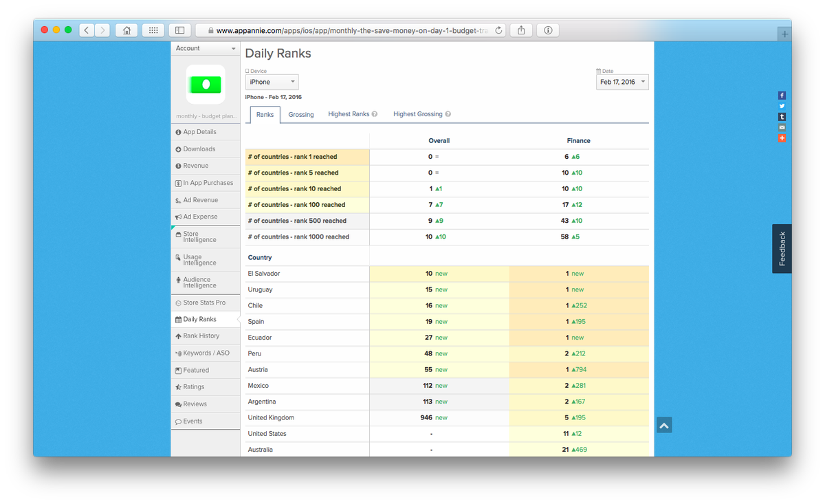This screenshot has width=825, height=504.
Task: Open Ad Expense in sidebar
Action: pyautogui.click(x=206, y=217)
